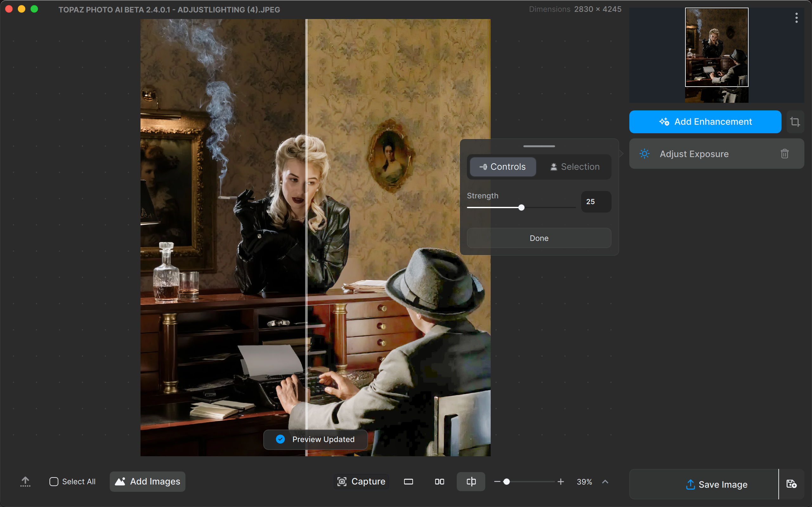The image size is (812, 507).
Task: Click the Strength value field showing 25
Action: coord(596,202)
